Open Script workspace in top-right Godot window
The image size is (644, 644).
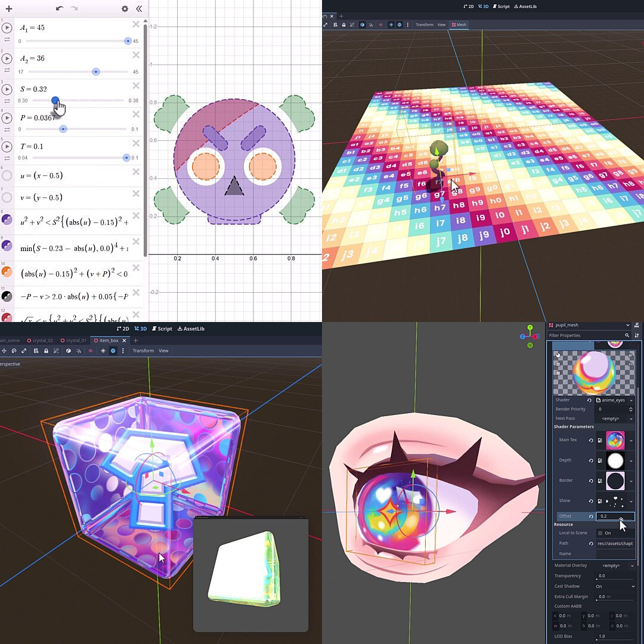tap(501, 7)
